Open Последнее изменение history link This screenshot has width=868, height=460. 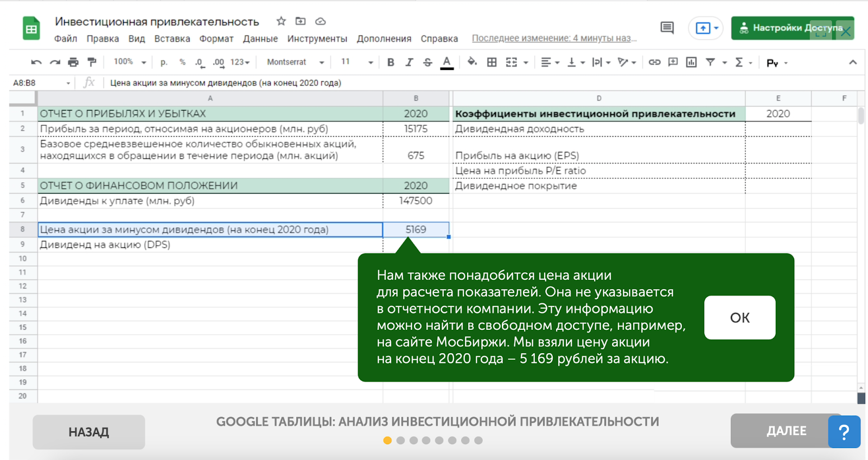(554, 38)
